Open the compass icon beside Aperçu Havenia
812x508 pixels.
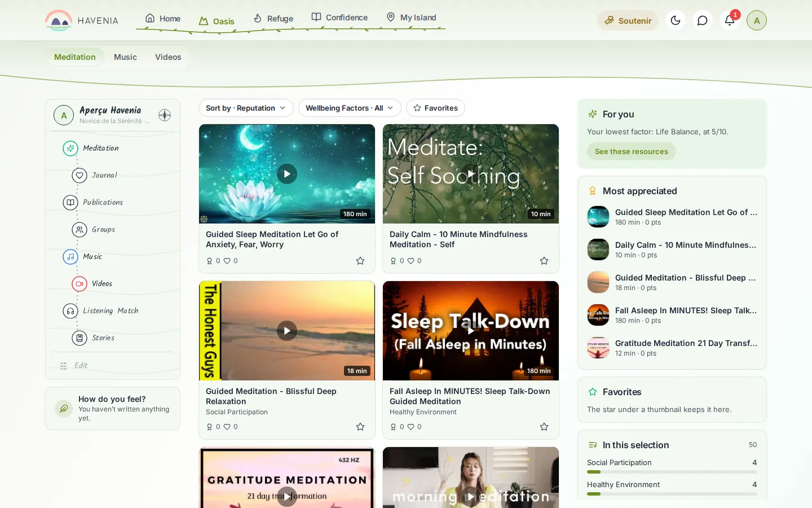(165, 115)
